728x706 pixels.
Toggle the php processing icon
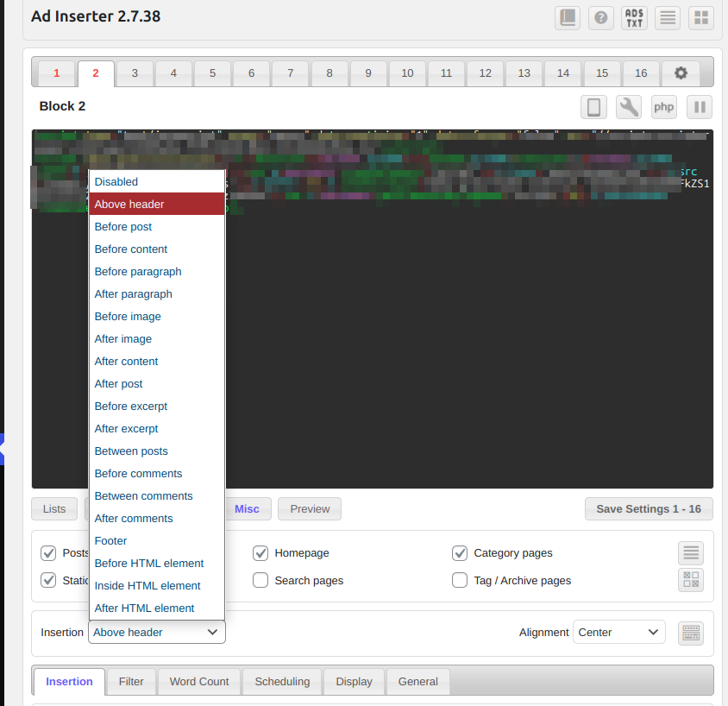point(663,107)
